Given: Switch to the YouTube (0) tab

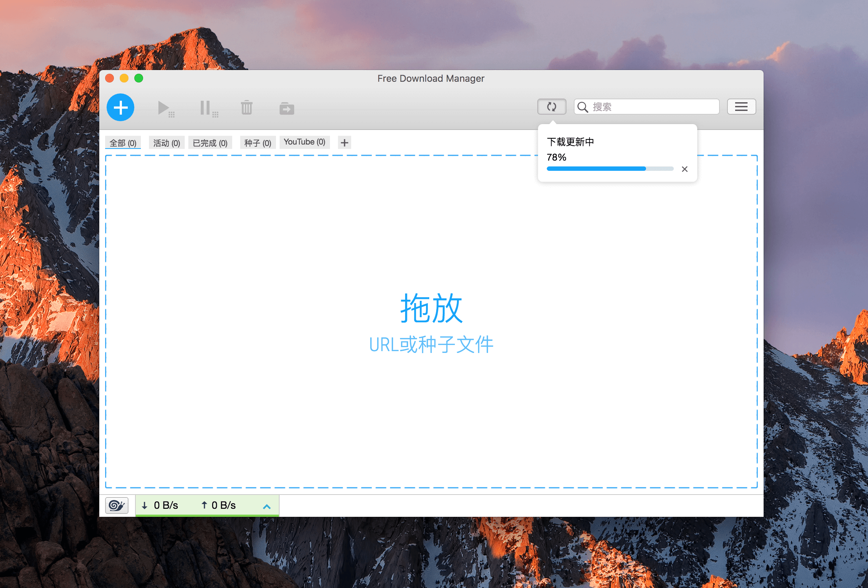Looking at the screenshot, I should [304, 142].
